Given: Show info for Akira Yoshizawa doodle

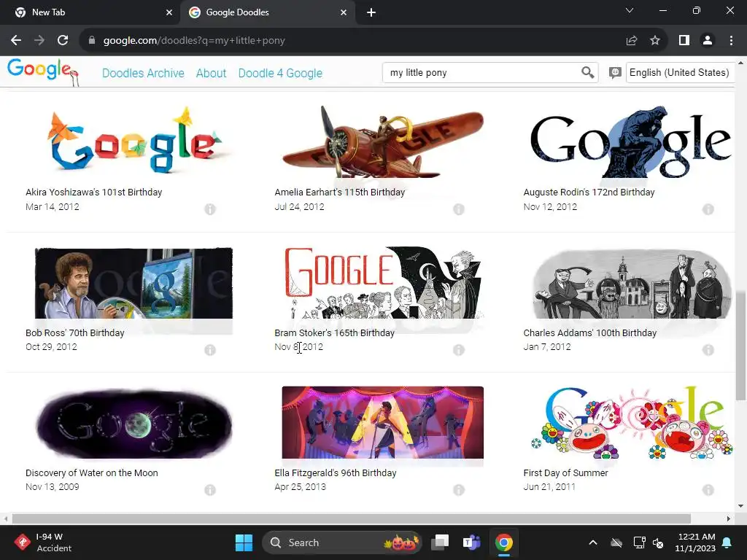Looking at the screenshot, I should click(x=210, y=209).
